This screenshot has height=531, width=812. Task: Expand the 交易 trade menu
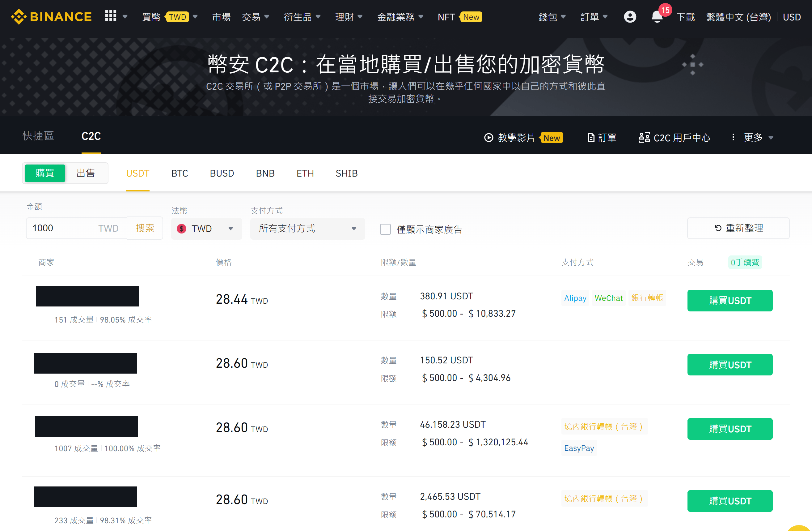click(255, 17)
